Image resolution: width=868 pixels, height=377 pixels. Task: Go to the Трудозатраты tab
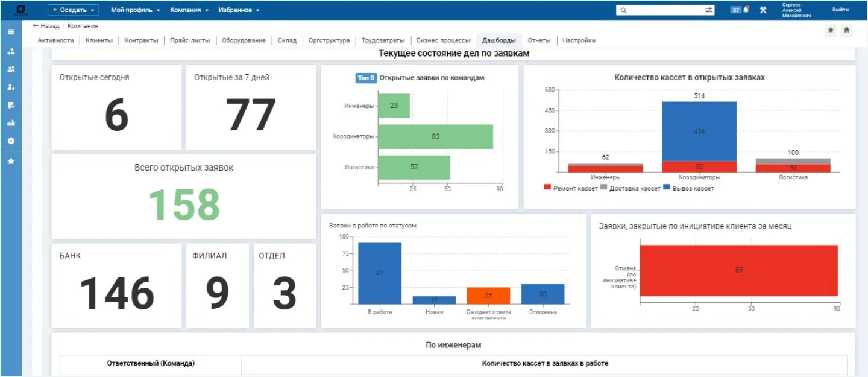(x=383, y=40)
